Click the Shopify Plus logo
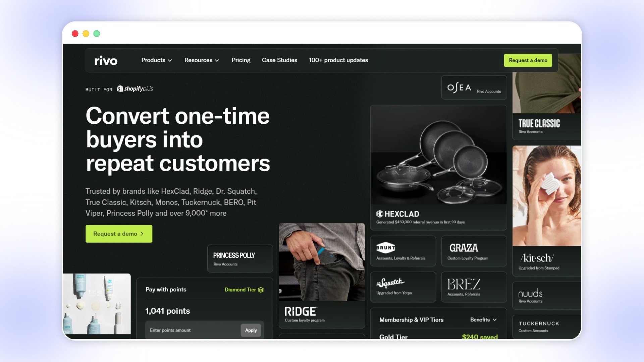Viewport: 644px width, 362px height. pyautogui.click(x=135, y=88)
